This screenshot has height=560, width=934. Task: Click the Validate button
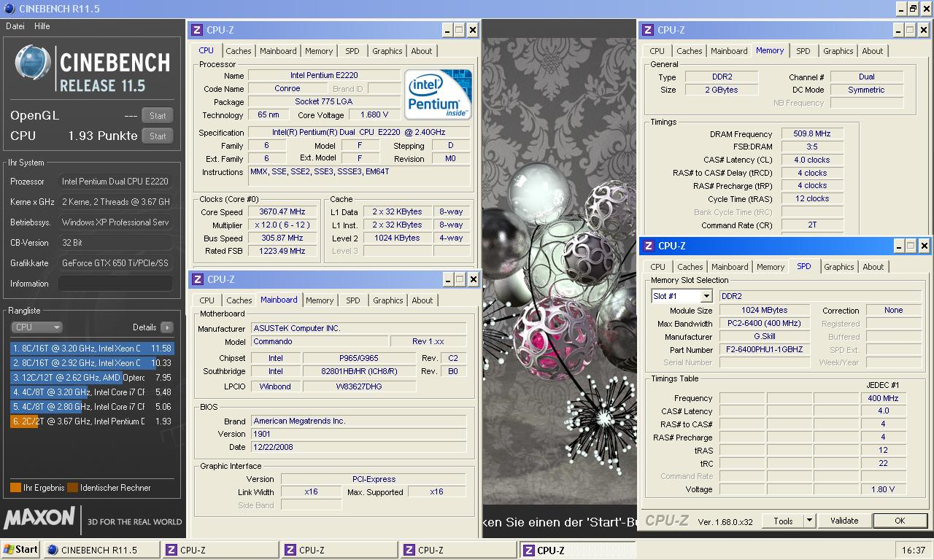(x=844, y=521)
